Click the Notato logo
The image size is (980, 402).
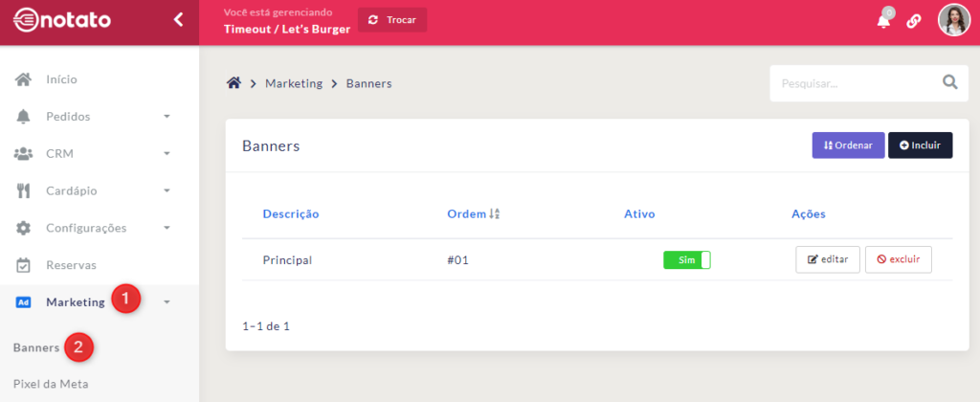(x=62, y=20)
